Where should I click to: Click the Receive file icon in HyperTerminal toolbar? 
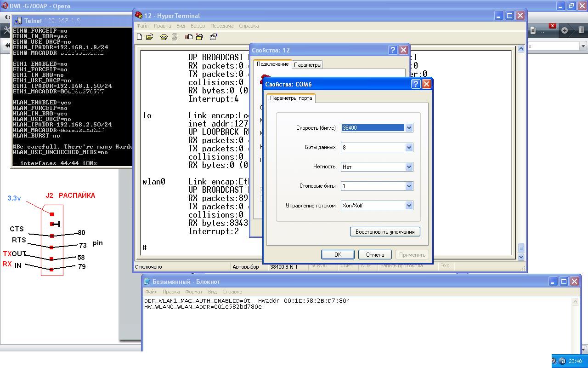point(199,37)
